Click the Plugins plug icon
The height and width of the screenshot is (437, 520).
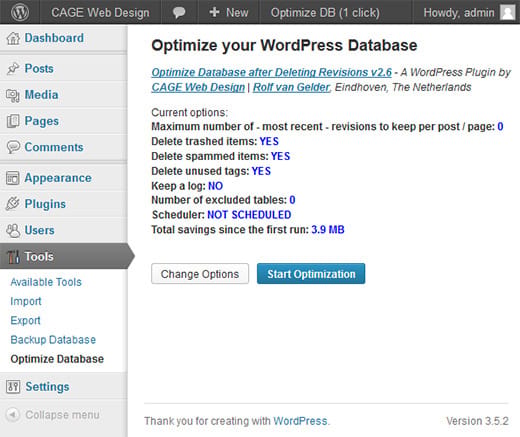tap(13, 204)
